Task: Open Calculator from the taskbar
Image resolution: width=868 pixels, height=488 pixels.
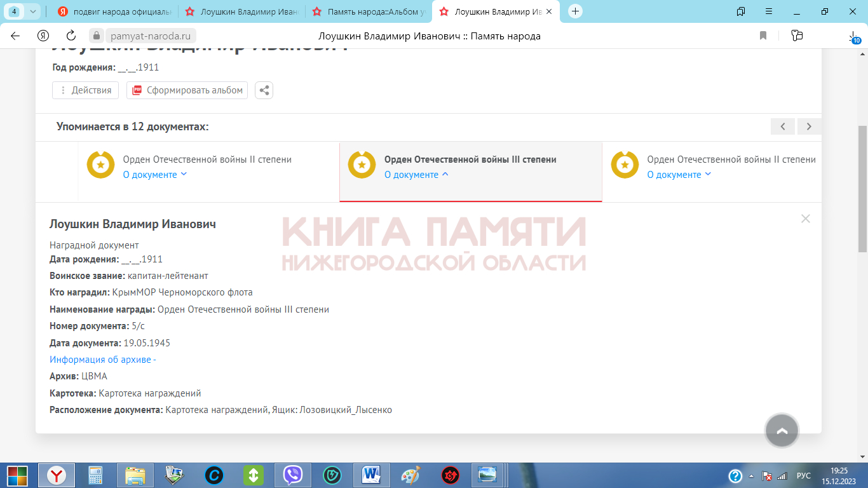Action: pos(96,475)
